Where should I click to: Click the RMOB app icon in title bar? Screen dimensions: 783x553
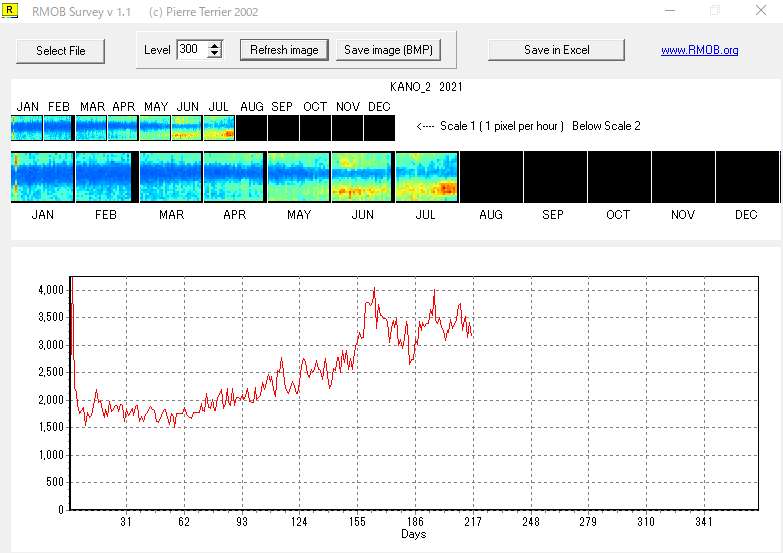[x=12, y=11]
